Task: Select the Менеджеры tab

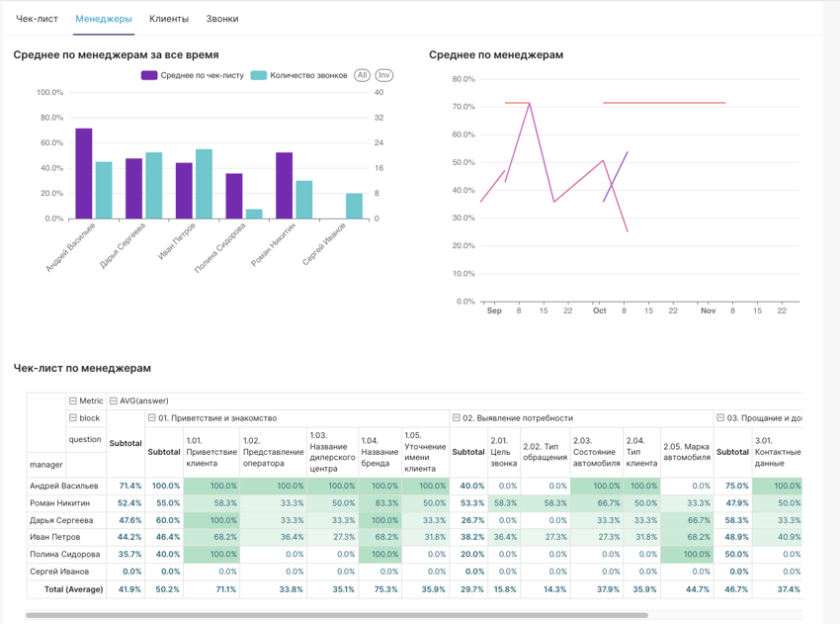Action: tap(104, 19)
